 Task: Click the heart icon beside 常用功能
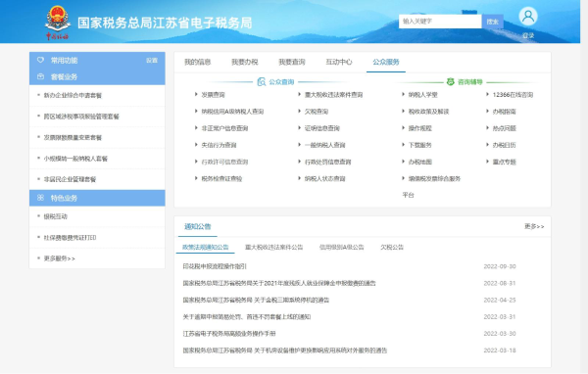(40, 60)
